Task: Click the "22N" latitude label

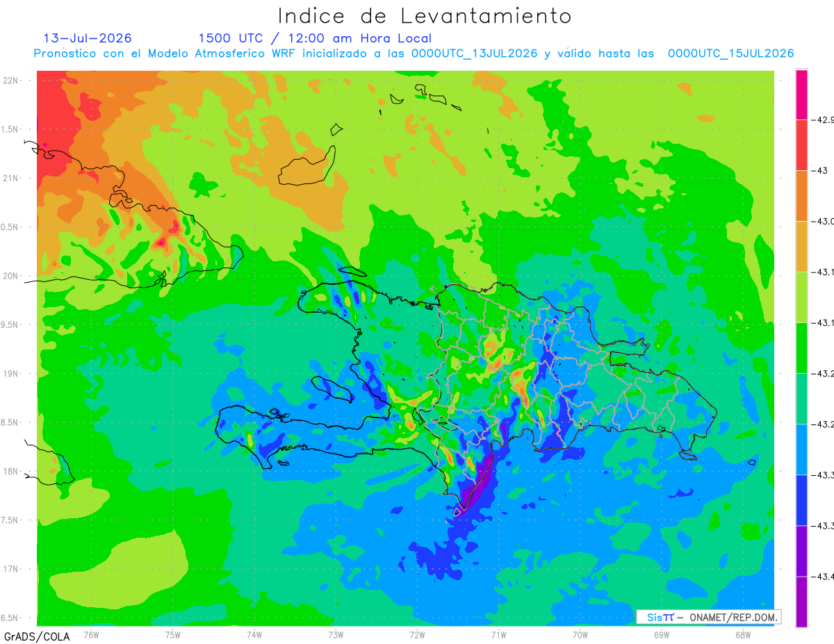Action: pos(11,81)
